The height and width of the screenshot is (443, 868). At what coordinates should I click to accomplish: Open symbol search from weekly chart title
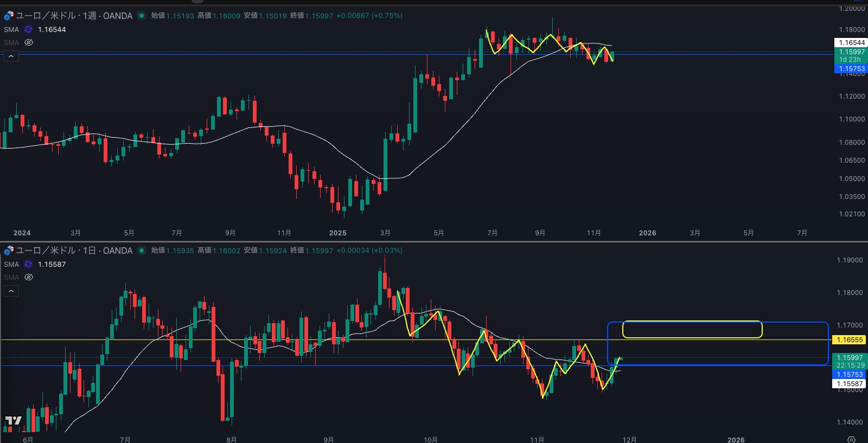(x=74, y=16)
